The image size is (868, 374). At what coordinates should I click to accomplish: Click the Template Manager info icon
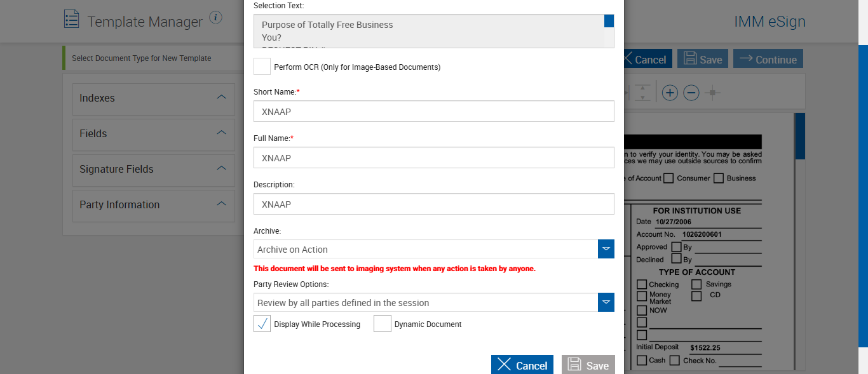coord(215,17)
